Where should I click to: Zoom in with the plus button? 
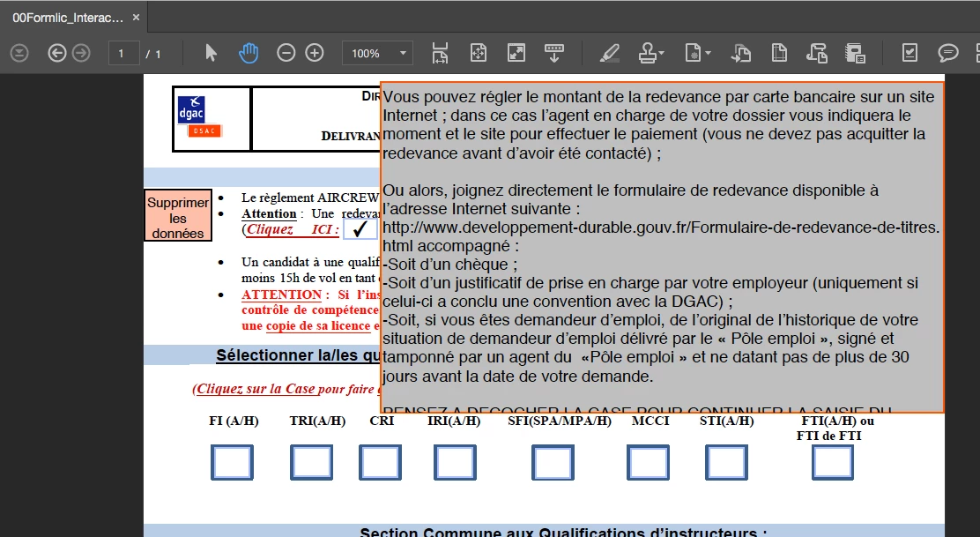315,53
